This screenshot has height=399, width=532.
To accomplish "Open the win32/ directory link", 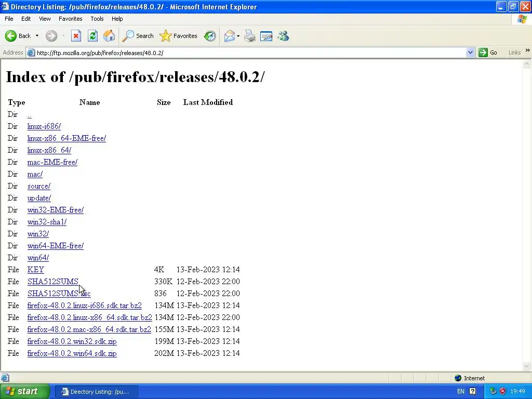I will coord(38,234).
